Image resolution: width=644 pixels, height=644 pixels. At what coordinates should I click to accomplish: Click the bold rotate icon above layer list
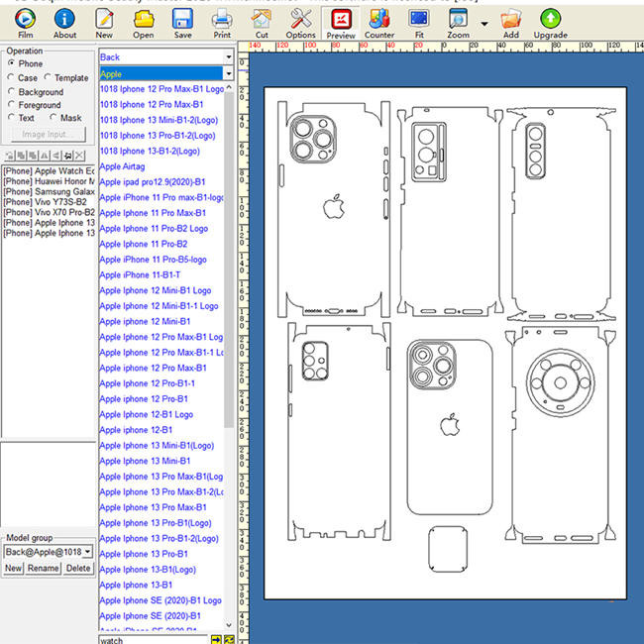(67, 156)
